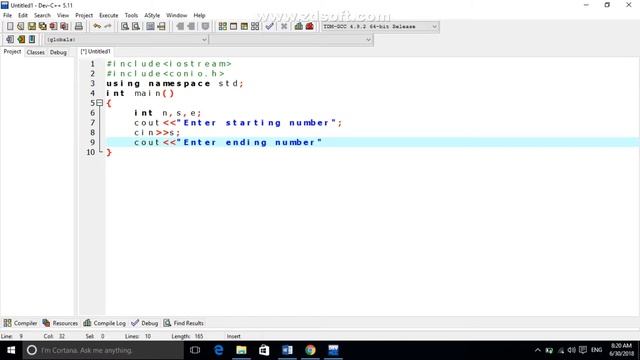Create a new source file
The image size is (640, 360).
[x=10, y=27]
